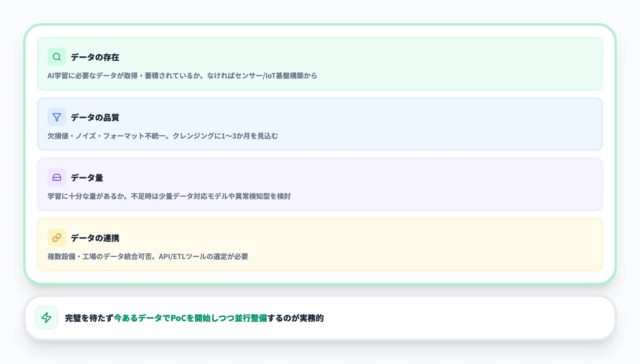This screenshot has height=364, width=640.
Task: Click the search icon in the green card
Action: (x=57, y=57)
